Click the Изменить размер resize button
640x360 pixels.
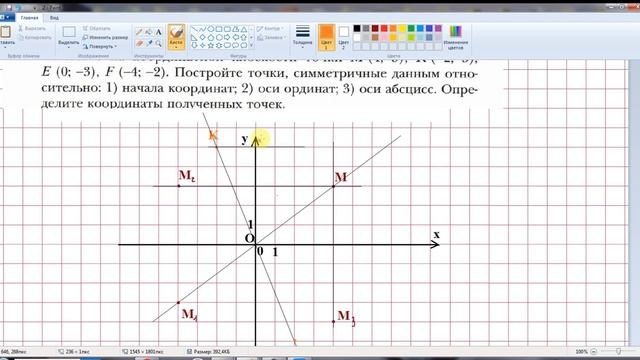pyautogui.click(x=105, y=38)
